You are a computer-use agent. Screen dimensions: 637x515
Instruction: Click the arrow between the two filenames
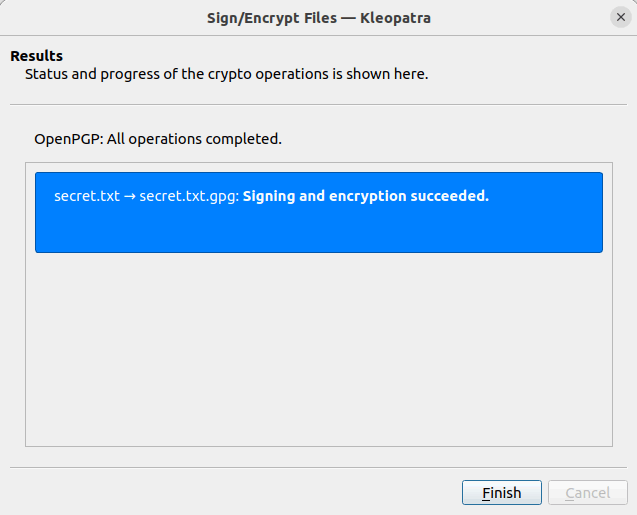point(129,196)
